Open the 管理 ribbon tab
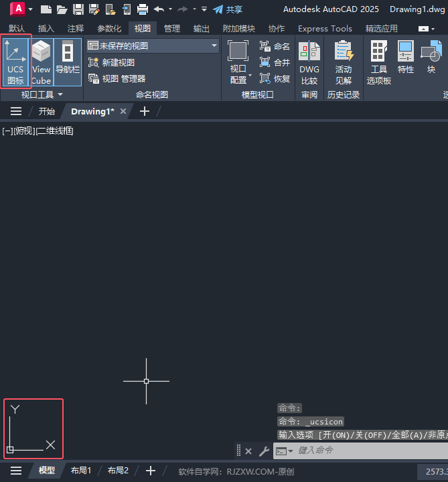The height and width of the screenshot is (482, 448). pos(172,29)
